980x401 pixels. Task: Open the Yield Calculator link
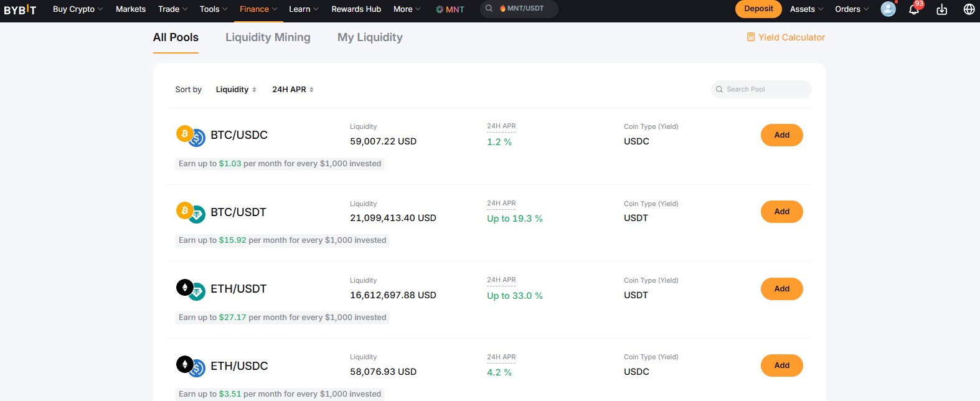786,37
